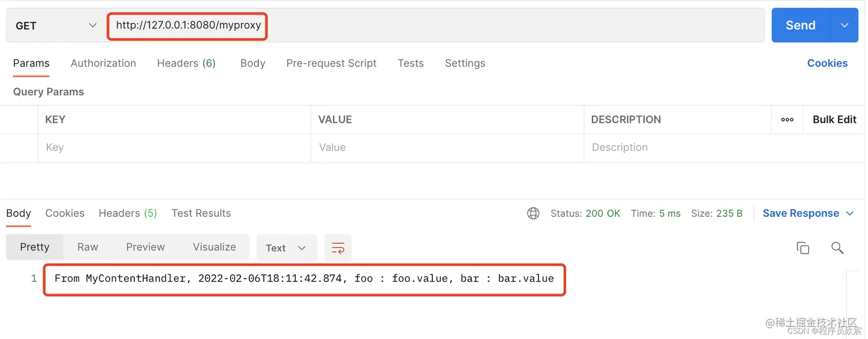Image resolution: width=868 pixels, height=339 pixels.
Task: Open the Tests tab
Action: (x=410, y=63)
